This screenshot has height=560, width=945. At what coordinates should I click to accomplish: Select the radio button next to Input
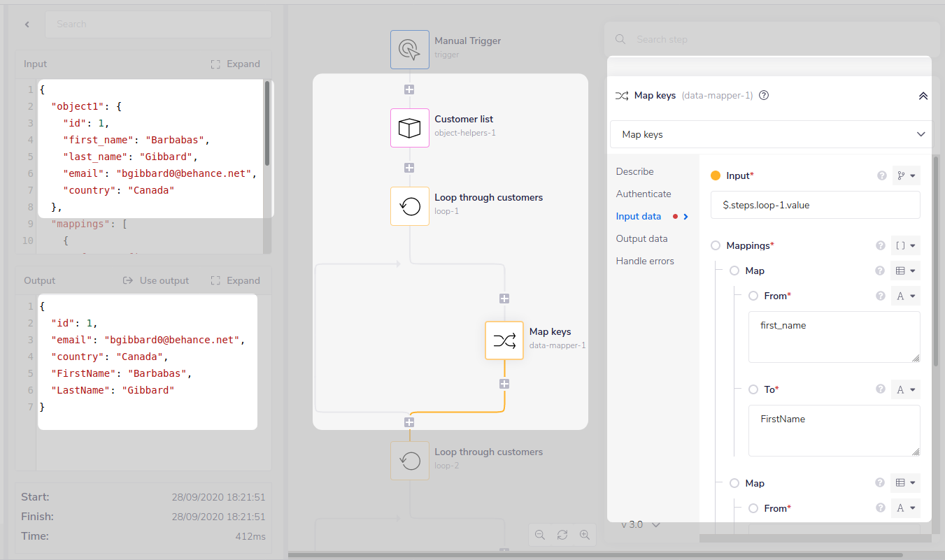(x=715, y=175)
